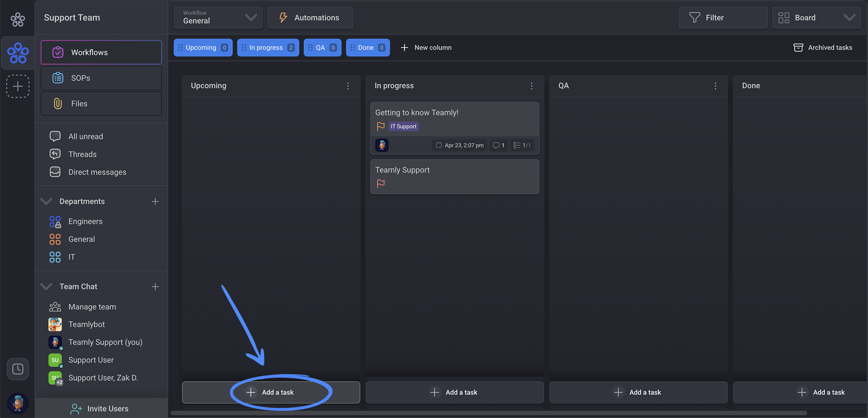Open Archived tasks

coord(823,47)
